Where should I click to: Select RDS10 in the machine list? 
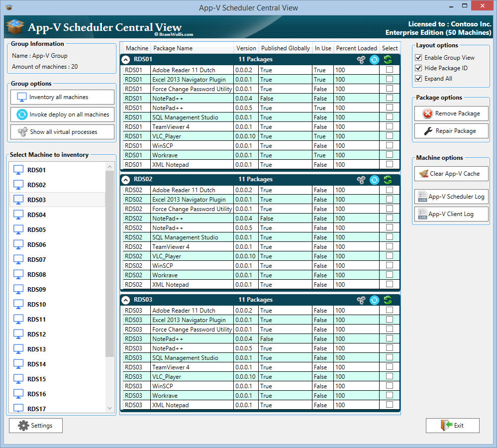(36, 304)
